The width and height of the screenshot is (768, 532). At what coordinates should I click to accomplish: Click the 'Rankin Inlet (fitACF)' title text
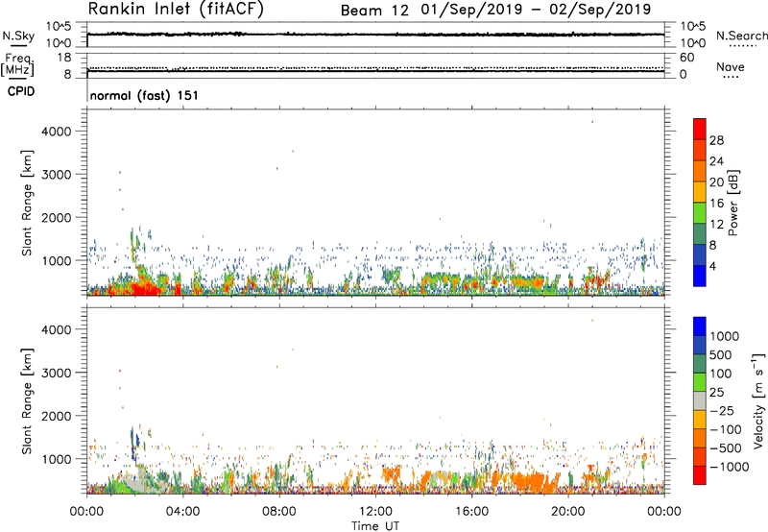pyautogui.click(x=176, y=10)
